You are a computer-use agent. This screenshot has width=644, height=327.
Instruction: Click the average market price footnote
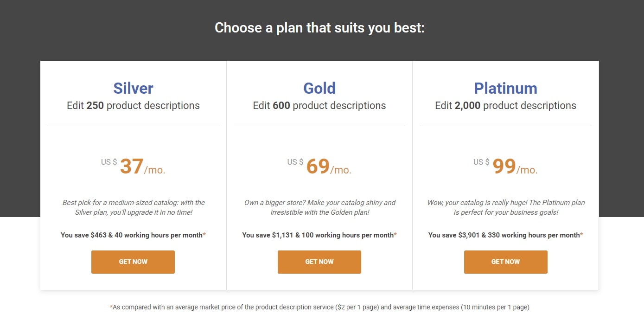[x=319, y=307]
